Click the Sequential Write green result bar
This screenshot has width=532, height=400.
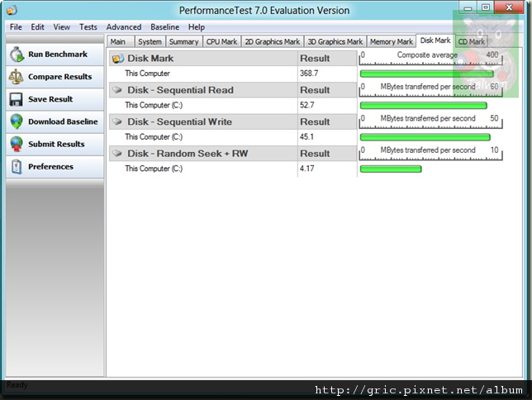(425, 137)
